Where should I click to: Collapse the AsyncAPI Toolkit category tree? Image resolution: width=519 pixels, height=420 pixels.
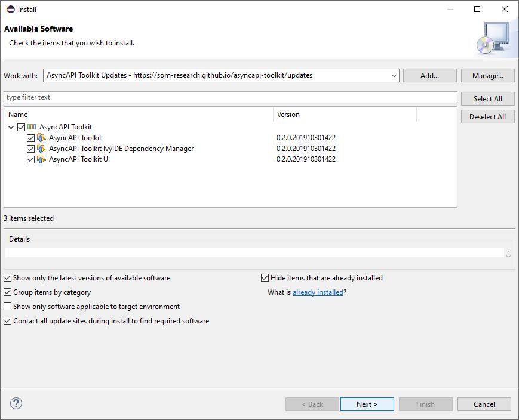coord(11,127)
